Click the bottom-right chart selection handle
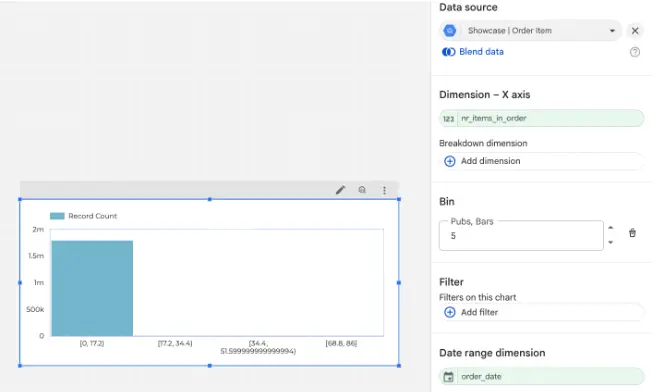660x392 pixels. [x=399, y=365]
